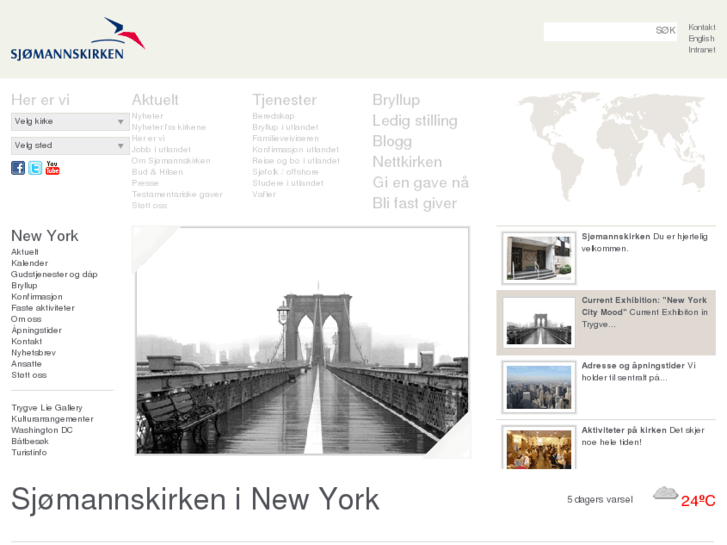Open the Velg sted dropdown
This screenshot has width=727, height=545.
tap(70, 146)
